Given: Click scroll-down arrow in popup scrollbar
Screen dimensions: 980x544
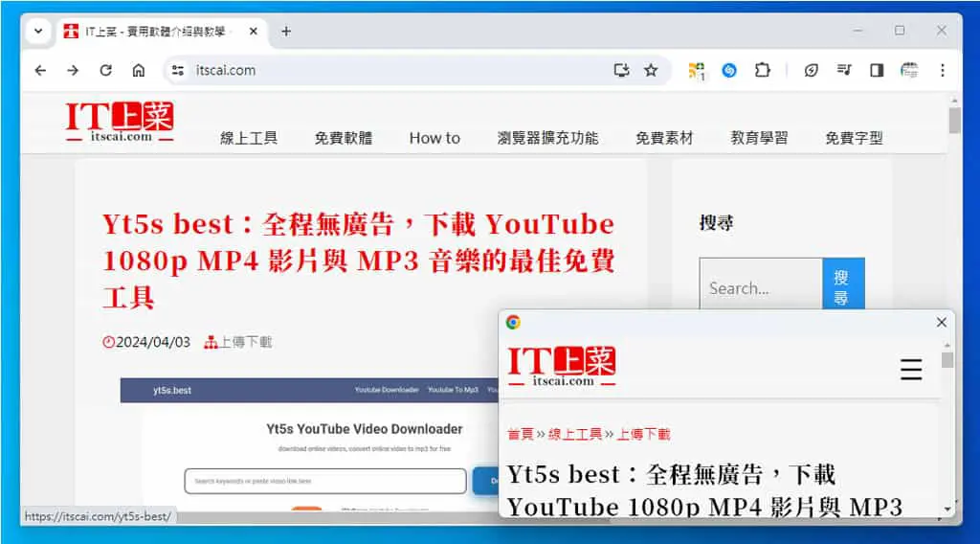Looking at the screenshot, I should point(947,509).
